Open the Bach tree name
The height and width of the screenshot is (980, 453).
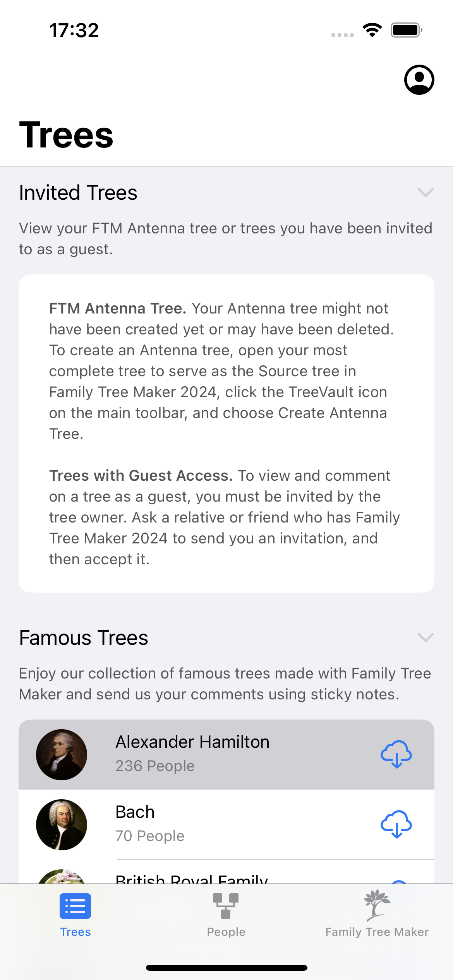[135, 812]
